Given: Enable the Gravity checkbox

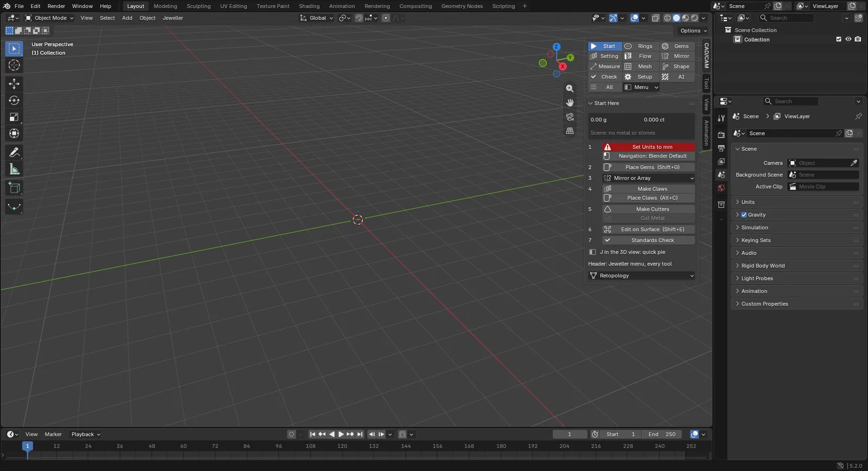Looking at the screenshot, I should point(744,215).
